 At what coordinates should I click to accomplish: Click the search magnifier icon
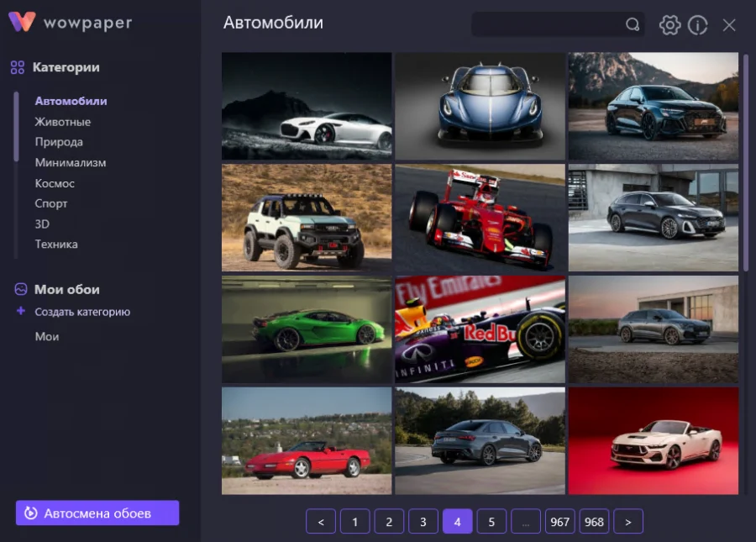coord(633,25)
